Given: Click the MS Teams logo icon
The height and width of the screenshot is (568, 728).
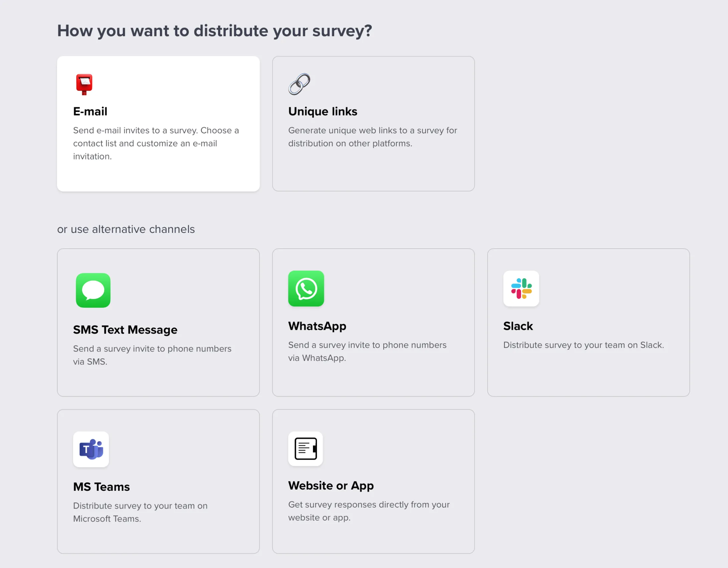Looking at the screenshot, I should 91,449.
